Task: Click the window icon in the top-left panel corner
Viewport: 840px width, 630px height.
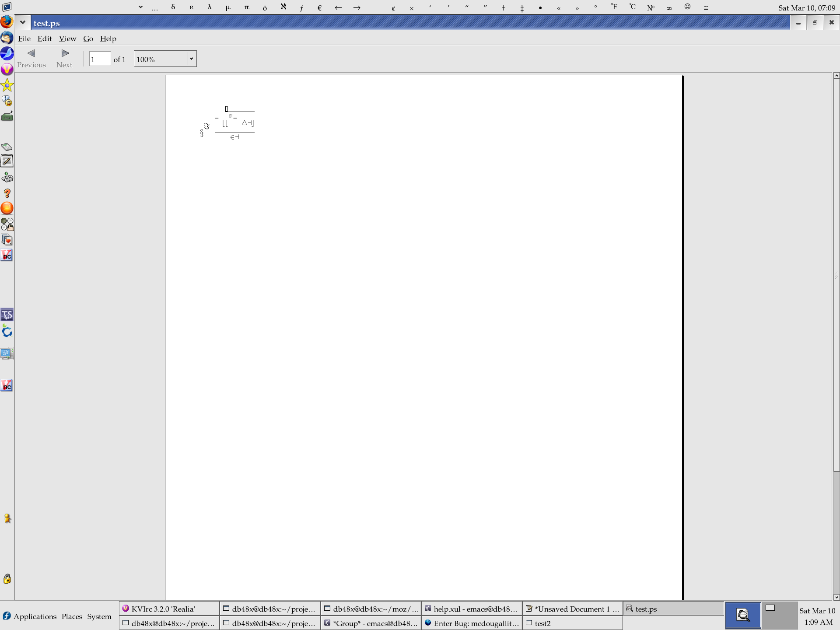Action: pos(7,7)
